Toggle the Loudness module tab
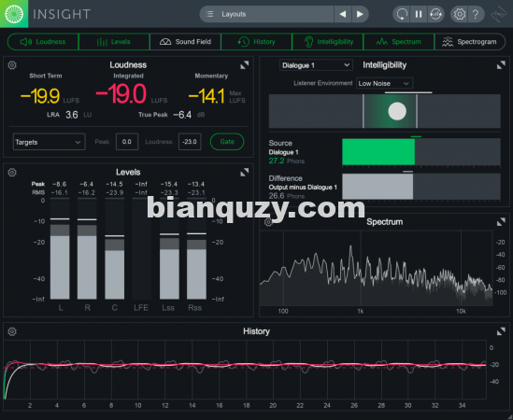This screenshot has width=513, height=420. pyautogui.click(x=43, y=42)
